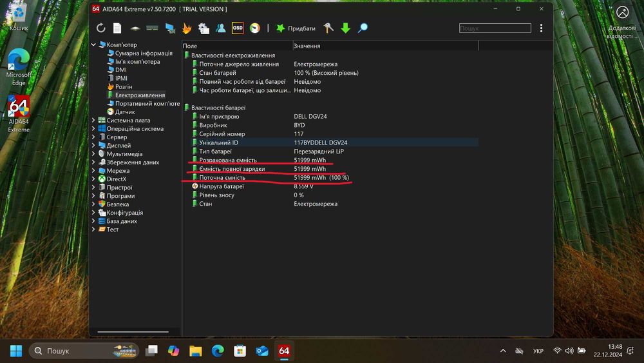Click the memory module toolbar icon
Image resolution: width=644 pixels, height=363 pixels.
pos(152,28)
